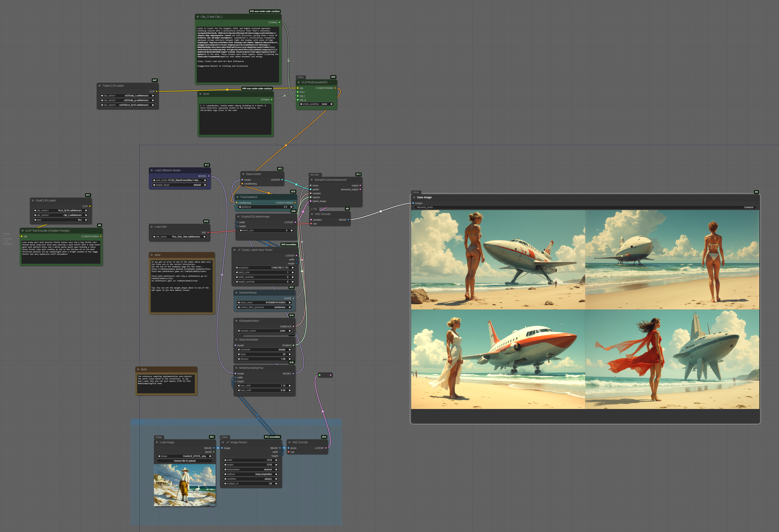This screenshot has width=779, height=532.
Task: Collapse the RandomNoise node via its dot
Action: [237, 293]
